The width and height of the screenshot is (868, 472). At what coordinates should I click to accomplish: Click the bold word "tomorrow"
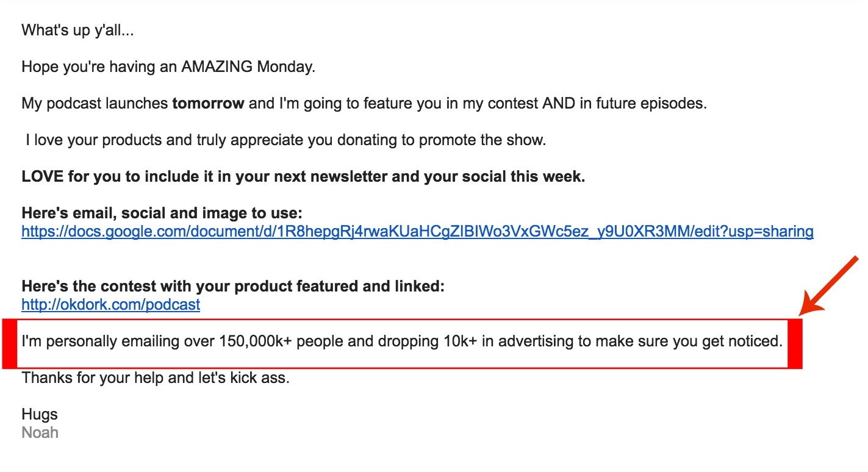click(x=209, y=104)
